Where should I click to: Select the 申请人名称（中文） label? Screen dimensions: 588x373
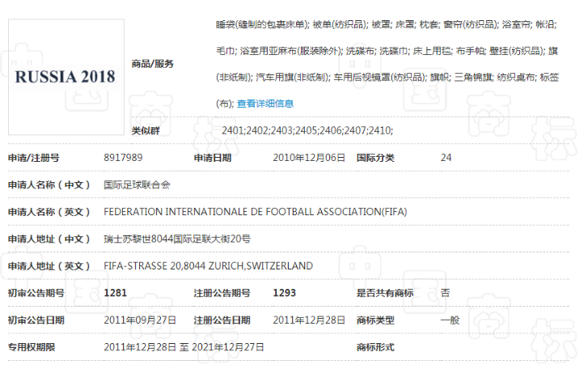click(x=49, y=184)
